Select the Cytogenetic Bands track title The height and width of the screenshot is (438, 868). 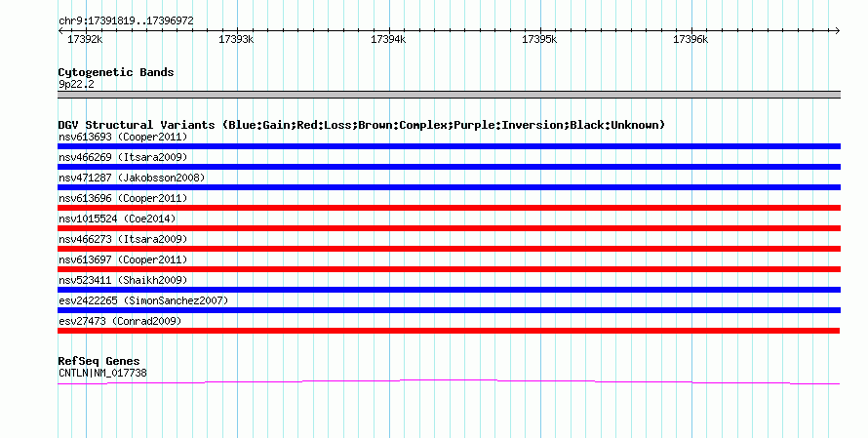point(116,72)
